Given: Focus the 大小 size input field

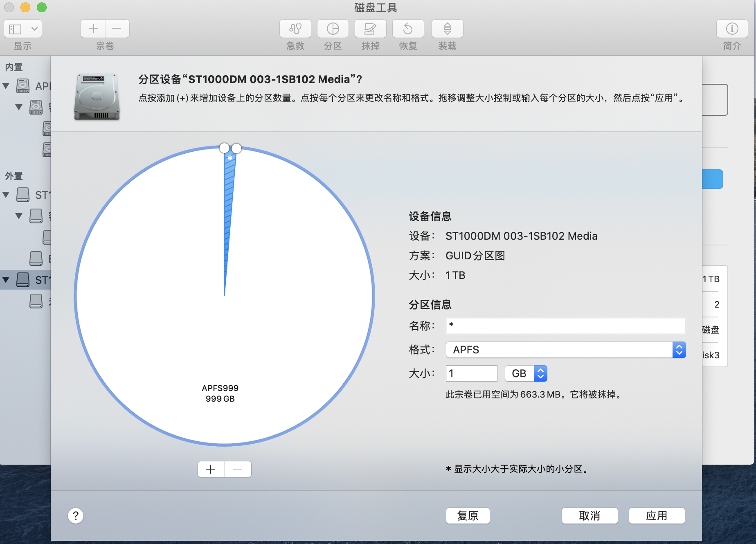Looking at the screenshot, I should pyautogui.click(x=472, y=373).
